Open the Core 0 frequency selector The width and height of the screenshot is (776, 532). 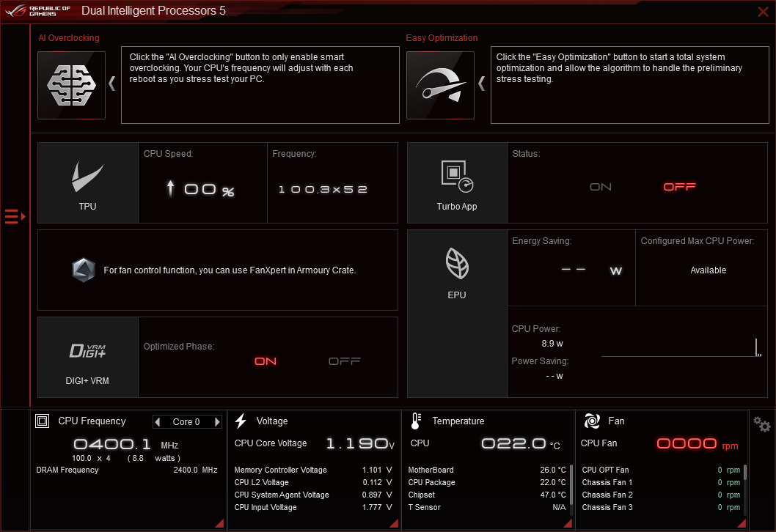click(x=187, y=421)
